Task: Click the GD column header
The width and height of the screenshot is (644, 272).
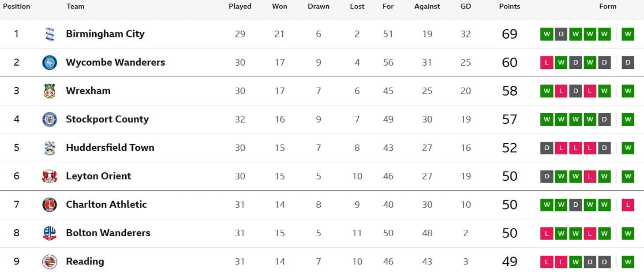Action: [465, 7]
